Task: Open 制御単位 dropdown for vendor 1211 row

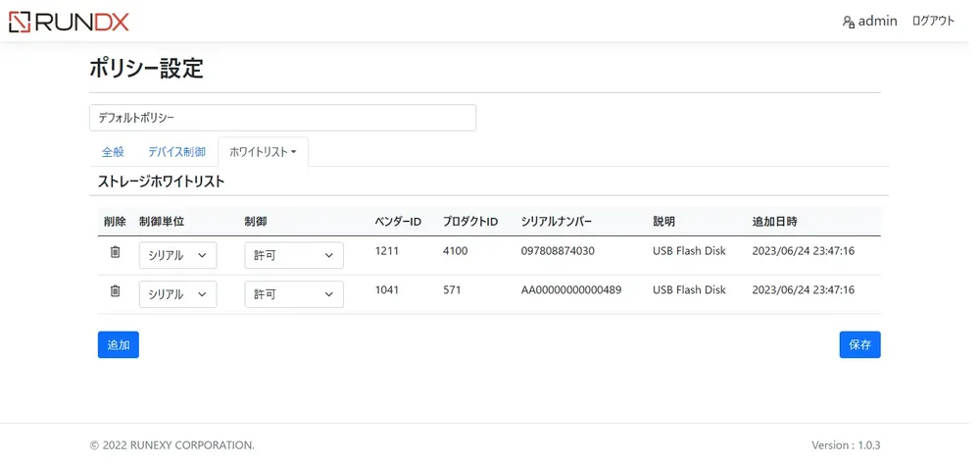Action: coord(177,255)
